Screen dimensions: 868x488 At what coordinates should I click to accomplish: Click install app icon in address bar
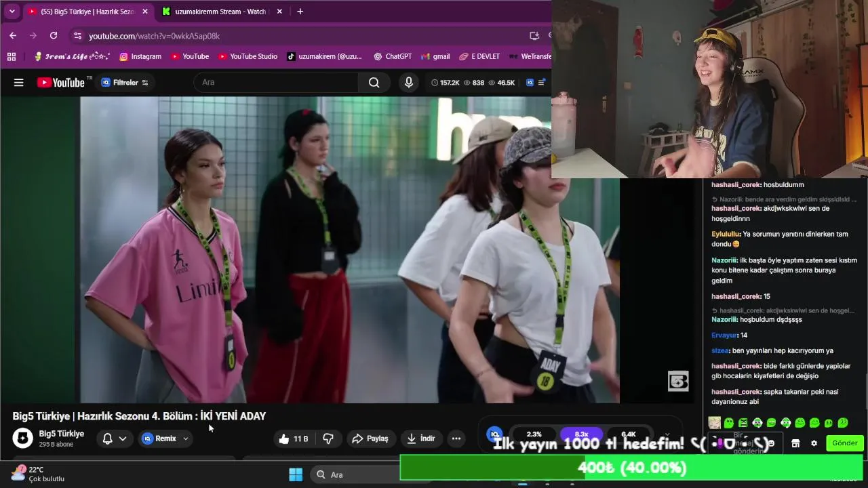coord(534,36)
